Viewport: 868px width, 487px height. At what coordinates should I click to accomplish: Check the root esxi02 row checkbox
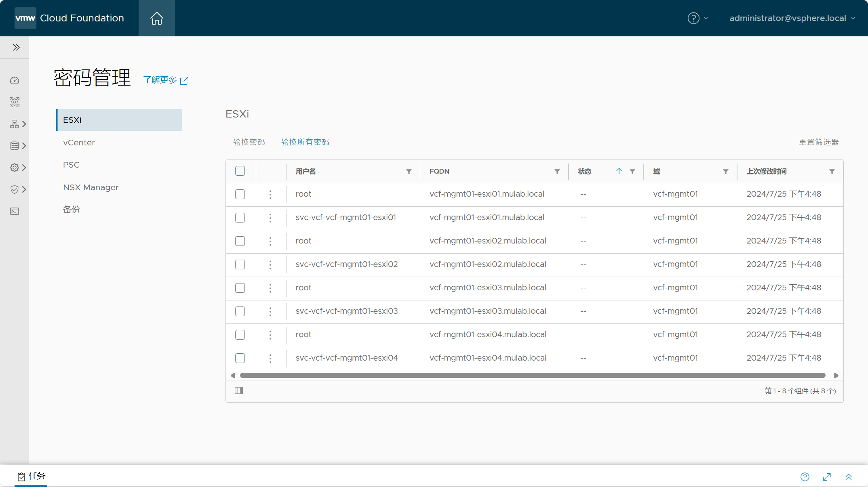click(240, 241)
